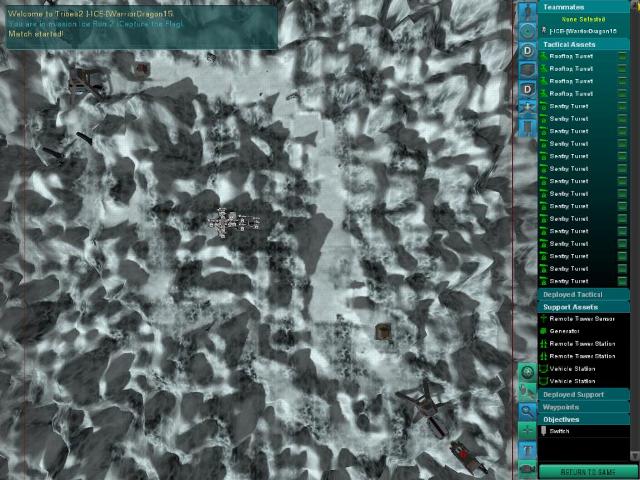
Task: Click the camera view icon beside Return To Game
Action: click(x=527, y=469)
